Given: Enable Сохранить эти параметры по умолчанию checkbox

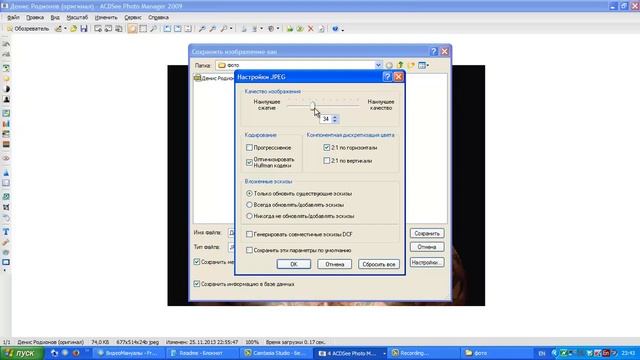Looking at the screenshot, I should [x=249, y=250].
